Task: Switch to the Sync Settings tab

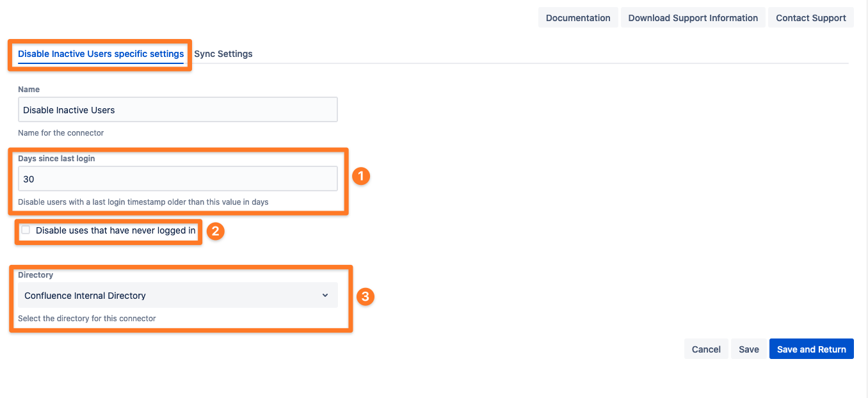Action: 223,54
